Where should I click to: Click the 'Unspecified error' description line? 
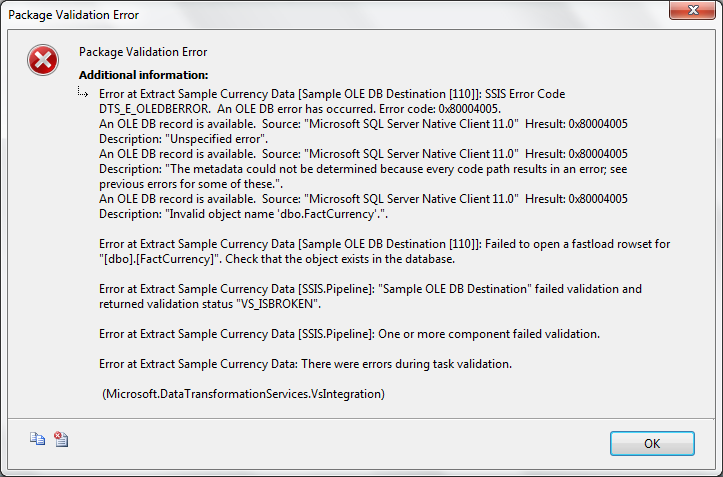[184, 139]
